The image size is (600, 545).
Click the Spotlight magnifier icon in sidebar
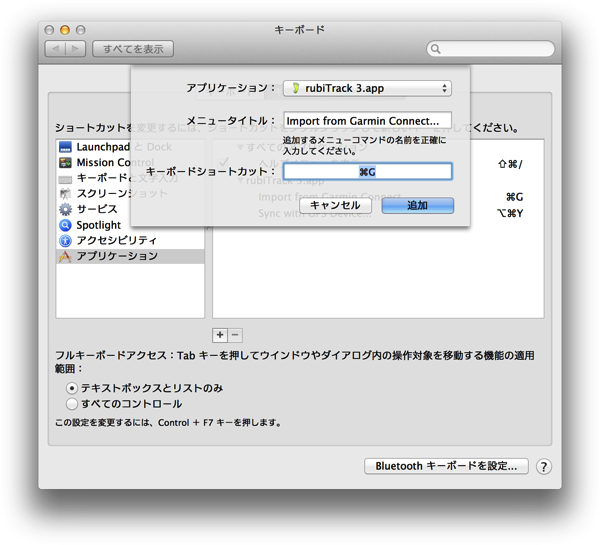point(66,225)
